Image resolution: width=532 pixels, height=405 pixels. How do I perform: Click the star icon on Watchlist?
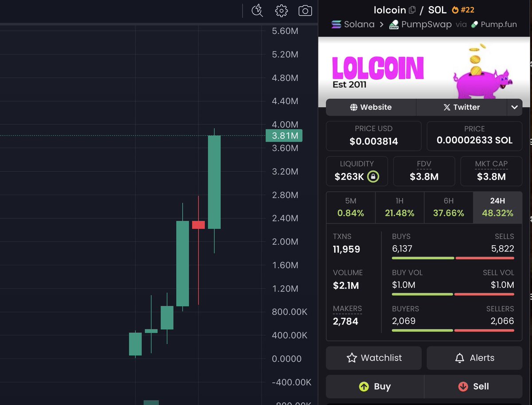pyautogui.click(x=352, y=358)
